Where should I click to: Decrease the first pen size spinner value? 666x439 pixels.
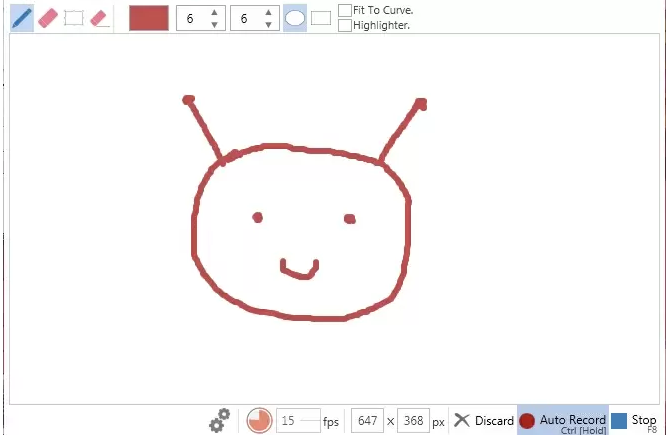click(x=214, y=25)
